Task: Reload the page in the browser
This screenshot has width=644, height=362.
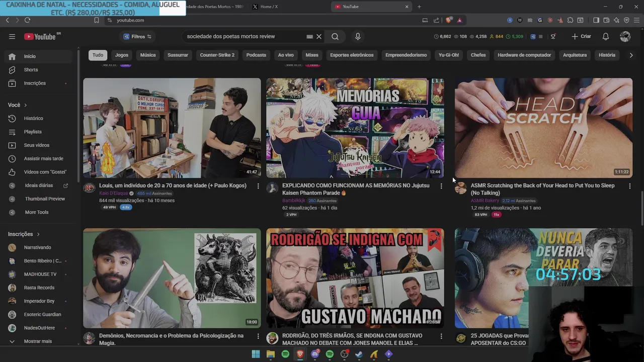Action: (27, 20)
